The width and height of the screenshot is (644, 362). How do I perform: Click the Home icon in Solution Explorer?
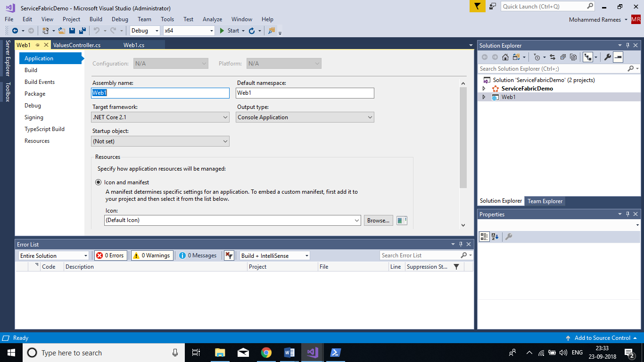[x=505, y=57]
